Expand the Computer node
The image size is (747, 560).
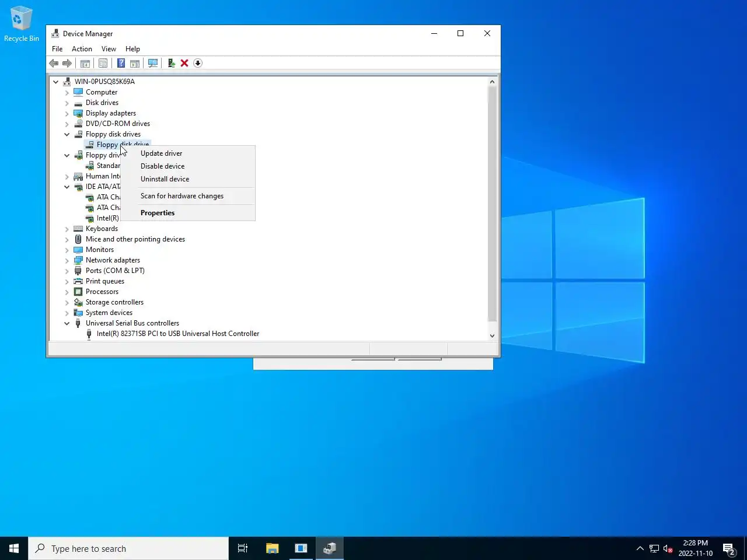click(x=67, y=92)
